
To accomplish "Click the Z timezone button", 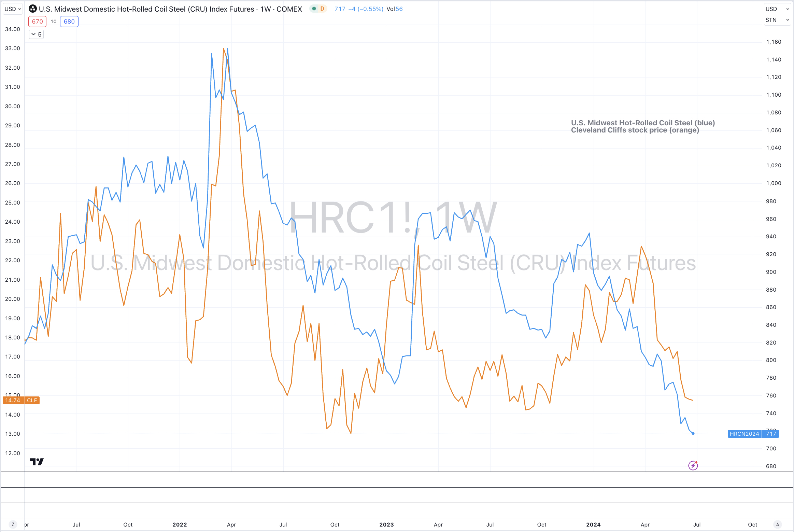I will tap(13, 524).
